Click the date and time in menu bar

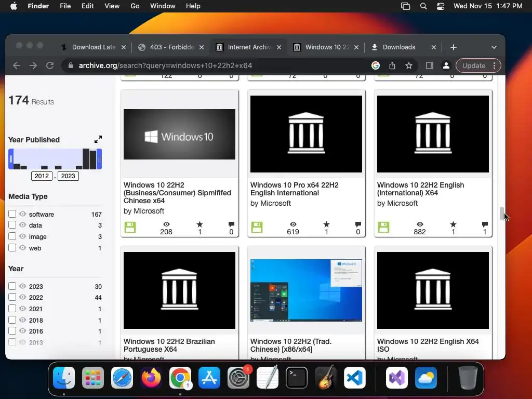point(487,6)
